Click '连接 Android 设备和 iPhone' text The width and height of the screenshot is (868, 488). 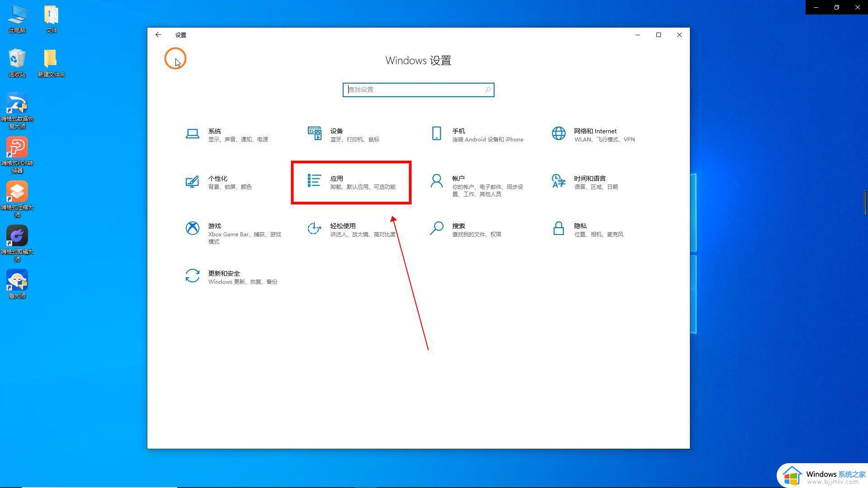[x=488, y=139]
